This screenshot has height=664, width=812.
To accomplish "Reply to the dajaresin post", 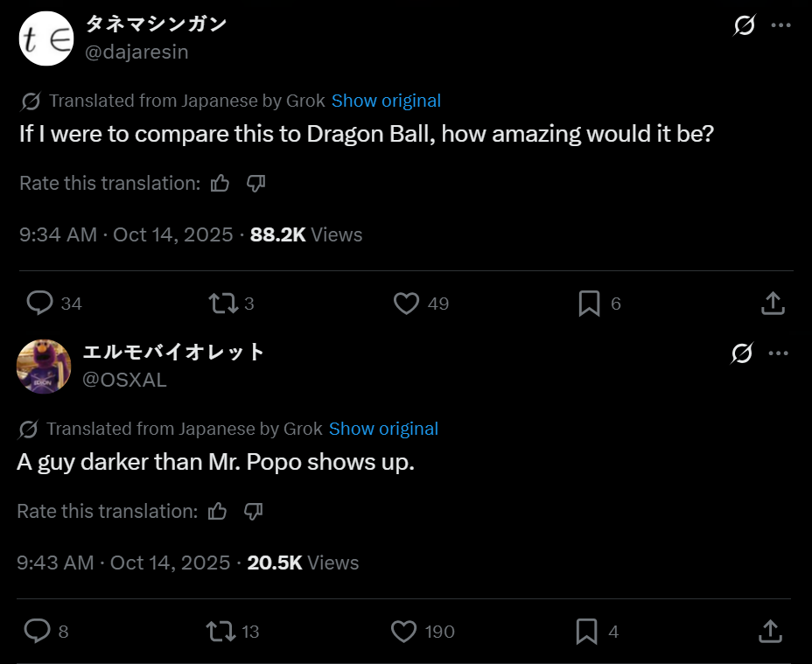I will 40,303.
